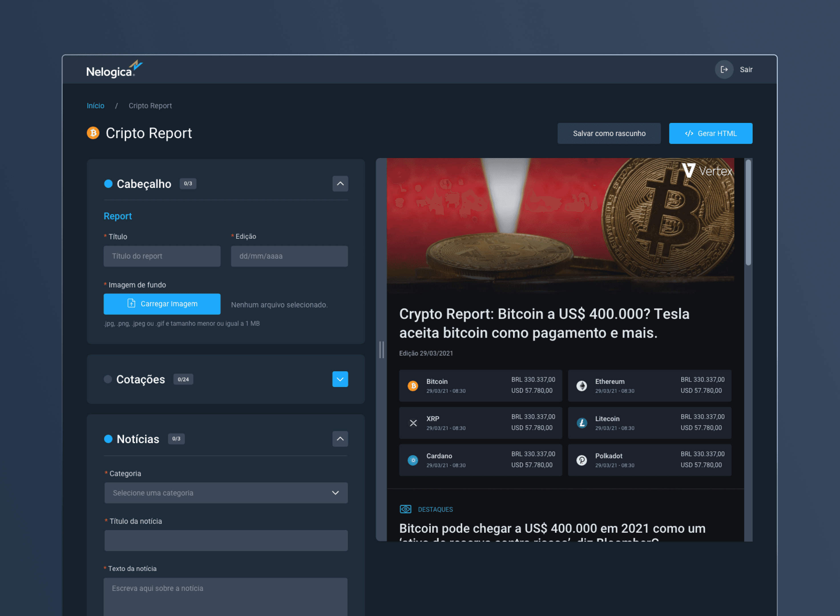Click the Cardano coin icon

tap(413, 460)
